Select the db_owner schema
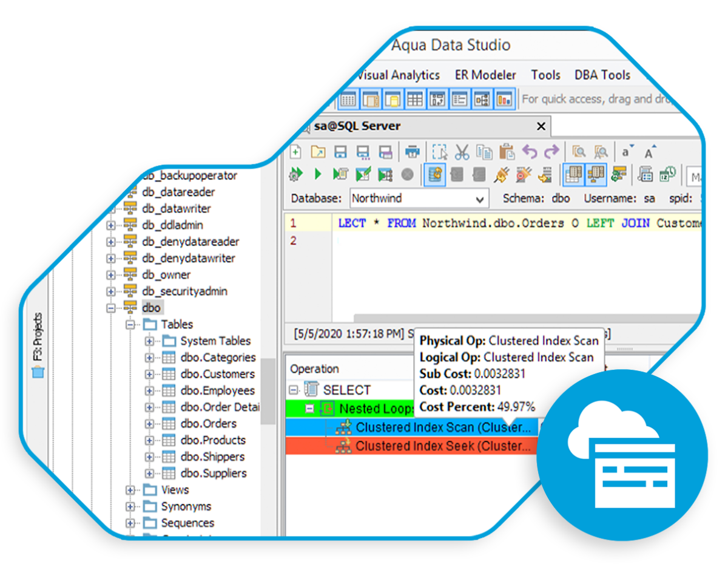This screenshot has height=564, width=728. (166, 274)
